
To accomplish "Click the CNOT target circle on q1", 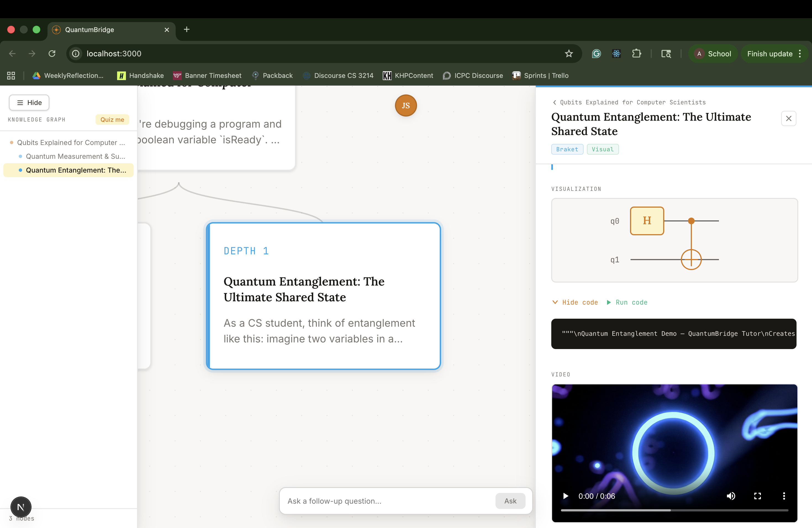I will coord(691,260).
